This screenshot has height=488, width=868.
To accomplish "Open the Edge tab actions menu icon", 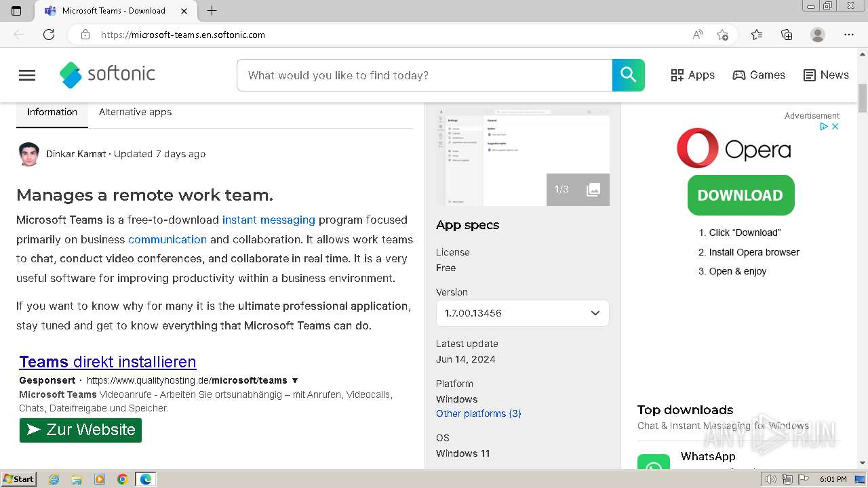I will click(x=16, y=11).
